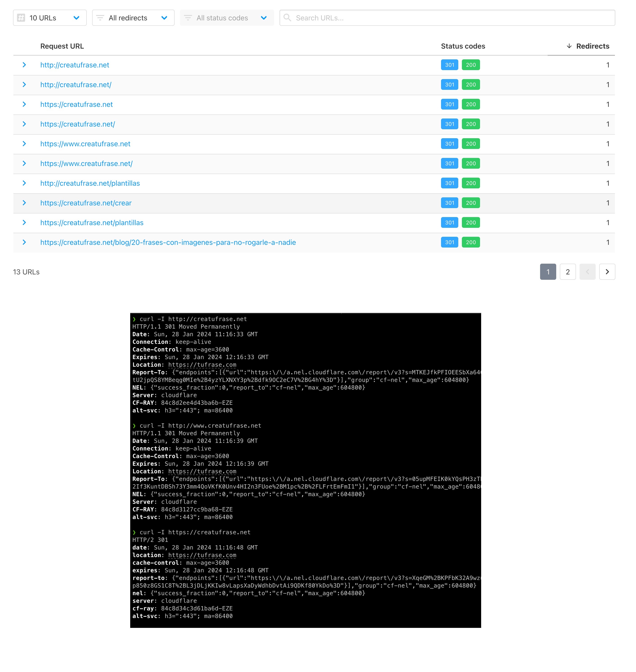Image resolution: width=636 pixels, height=672 pixels.
Task: Click tufrase.com Location under www.creatufrase.net curl
Action: 202,471
